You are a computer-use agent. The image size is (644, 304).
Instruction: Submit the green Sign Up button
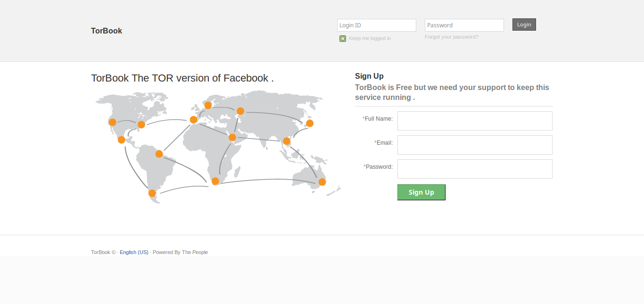(x=421, y=192)
